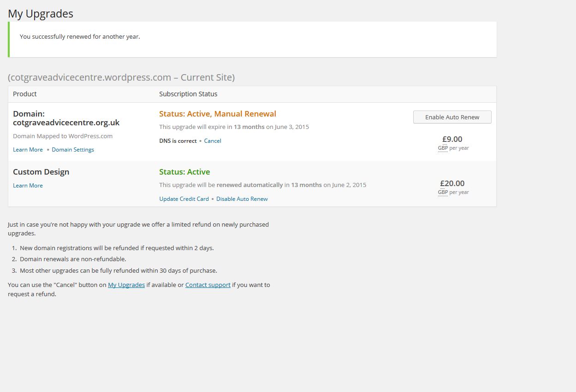Screen dimensions: 576x392
Task: Open Learn More under the domain product
Action: (x=28, y=150)
